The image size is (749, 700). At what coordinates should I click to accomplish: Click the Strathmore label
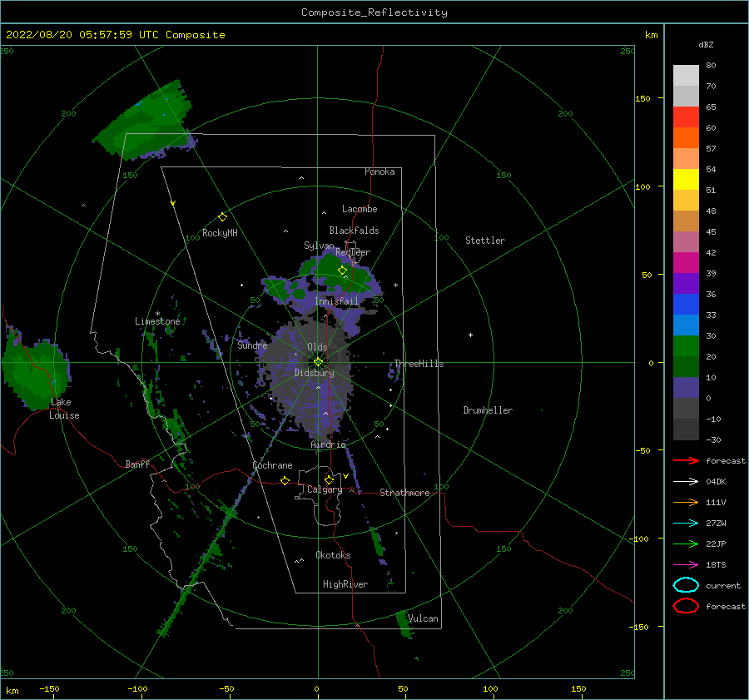(404, 493)
